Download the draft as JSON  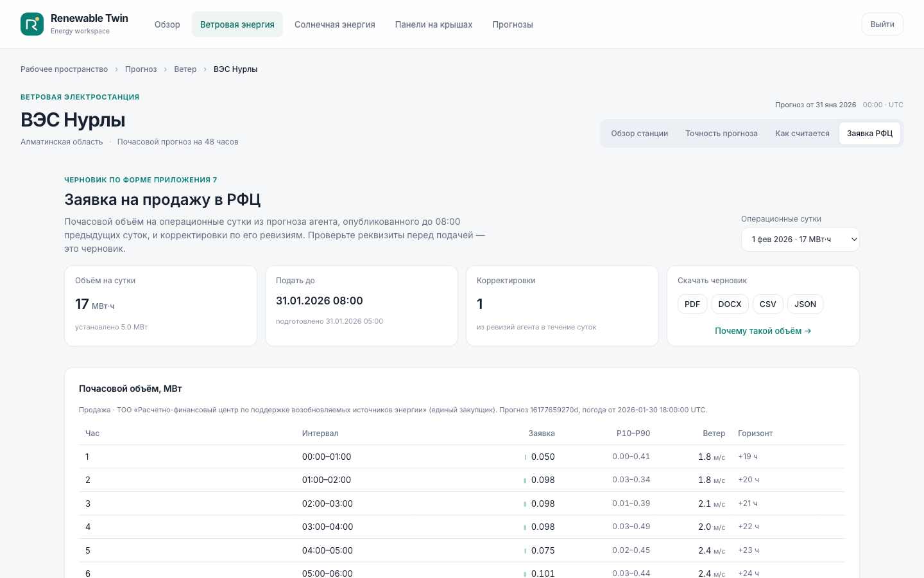[805, 304]
